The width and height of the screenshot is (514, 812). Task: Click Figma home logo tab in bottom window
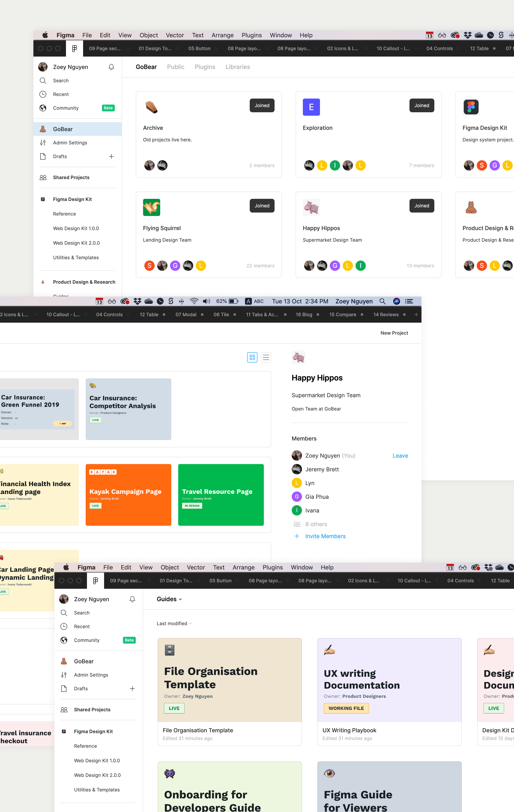[x=95, y=581]
